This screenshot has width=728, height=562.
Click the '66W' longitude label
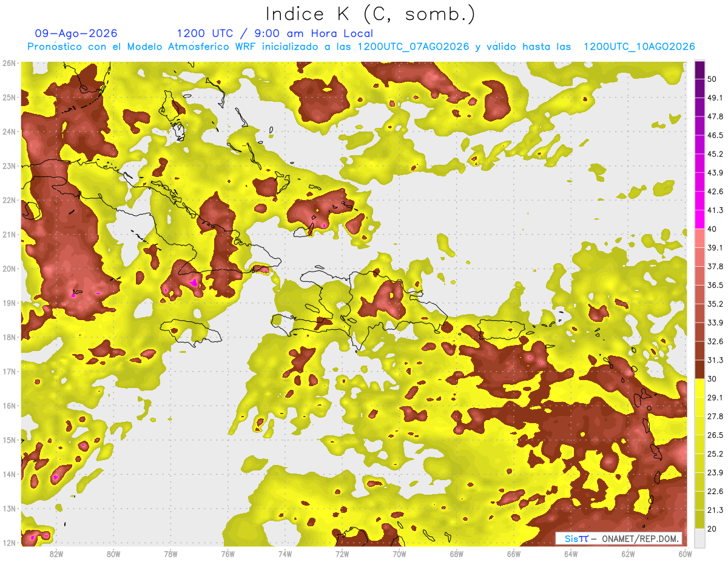pos(514,554)
